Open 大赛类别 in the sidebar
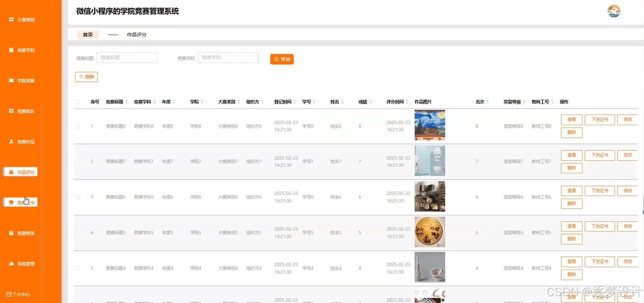 pos(22,20)
